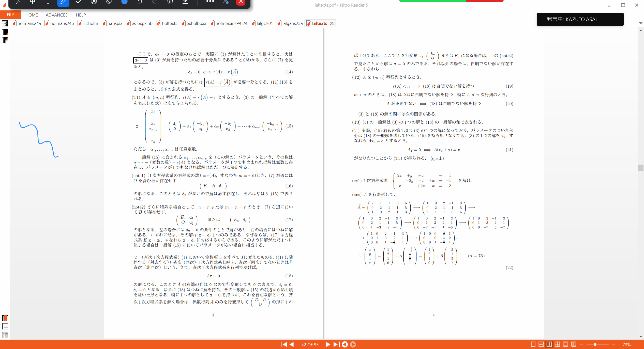
Task: Jump to the last page
Action: coord(336,344)
